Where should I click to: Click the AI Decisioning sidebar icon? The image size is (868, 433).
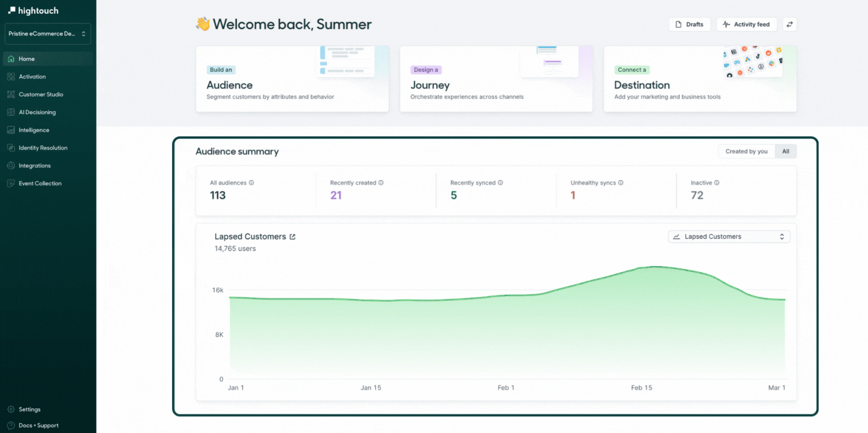11,112
